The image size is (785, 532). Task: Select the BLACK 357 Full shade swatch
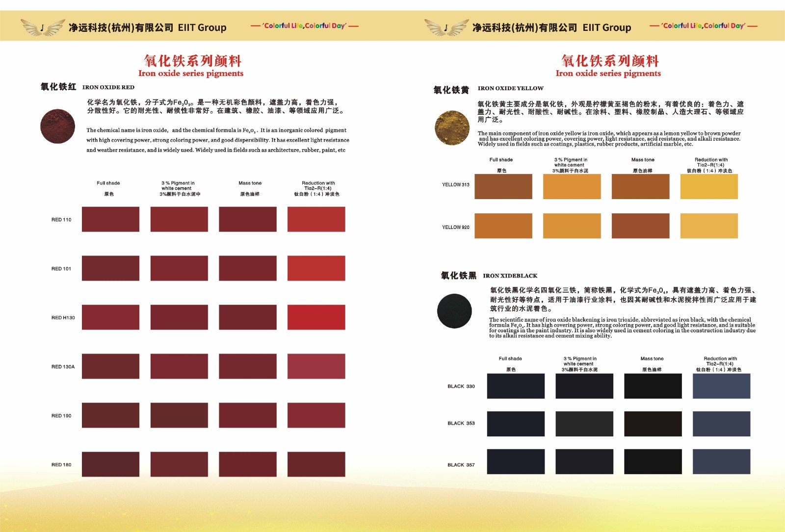(x=516, y=461)
